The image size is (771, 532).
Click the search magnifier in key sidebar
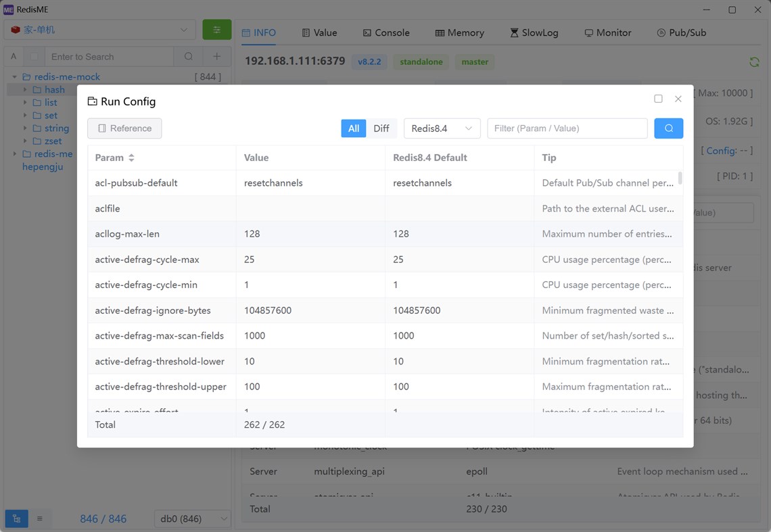pos(188,57)
